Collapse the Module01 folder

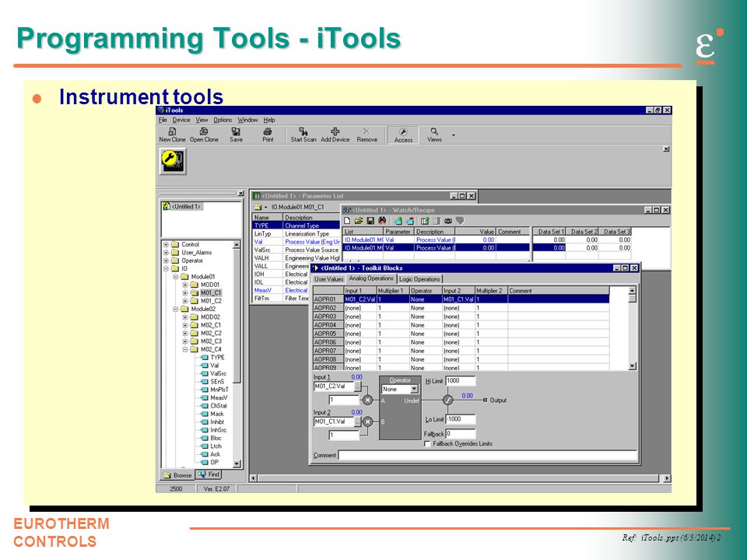pos(175,277)
